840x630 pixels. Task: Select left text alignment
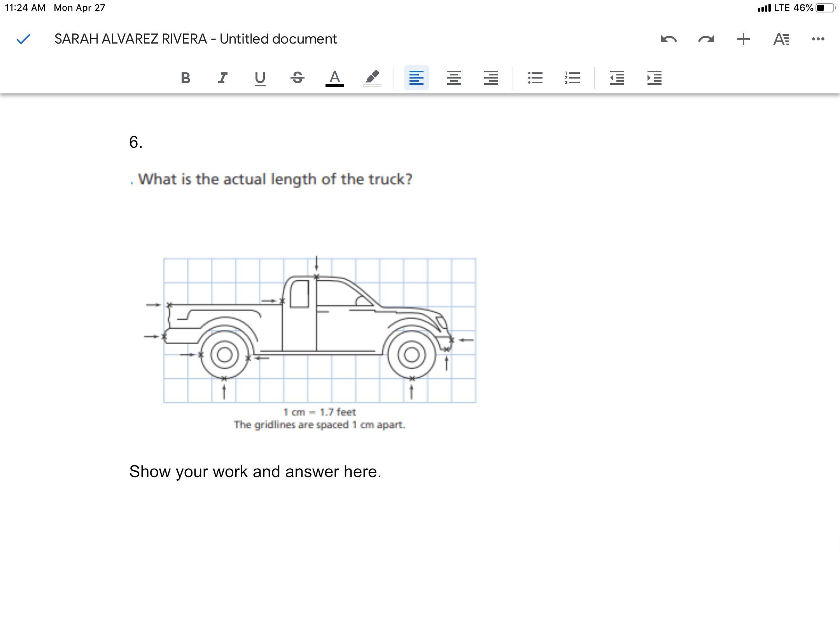coord(416,78)
